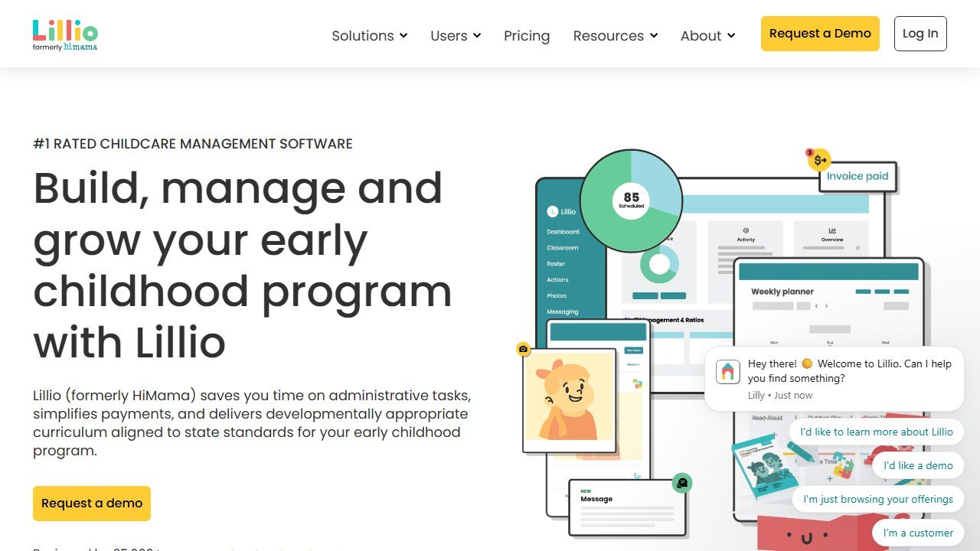Viewport: 980px width, 551px height.
Task: Click the green message bubble icon
Action: tap(682, 483)
